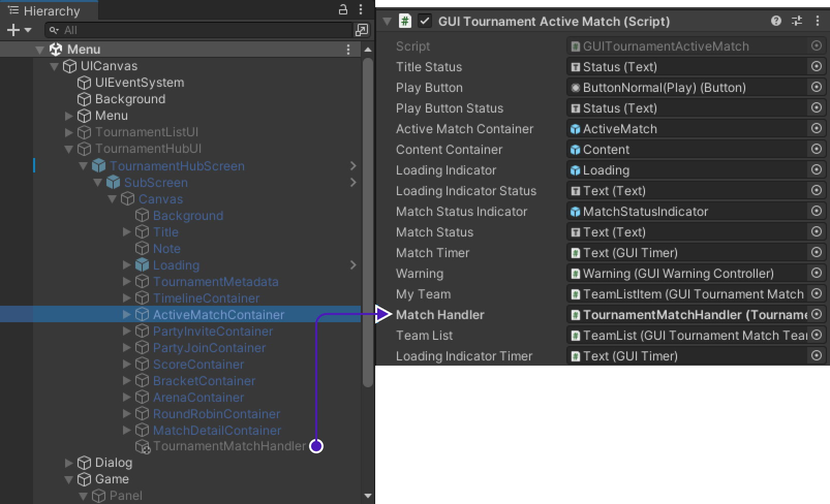Open the TournamentHubScreen prefab via chevron
The image size is (830, 504).
pyautogui.click(x=353, y=166)
